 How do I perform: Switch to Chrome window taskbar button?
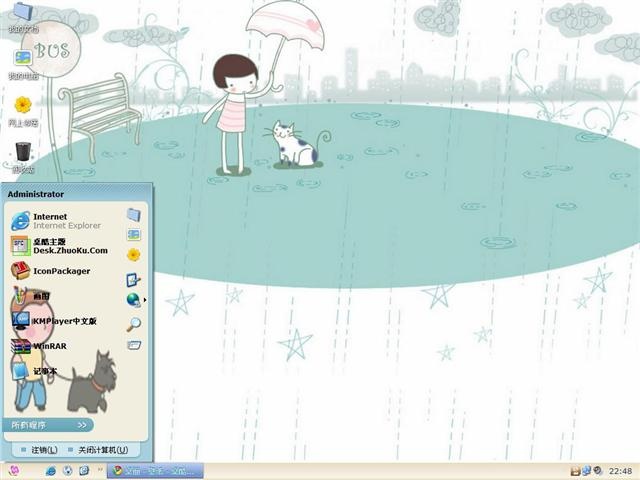[155, 471]
